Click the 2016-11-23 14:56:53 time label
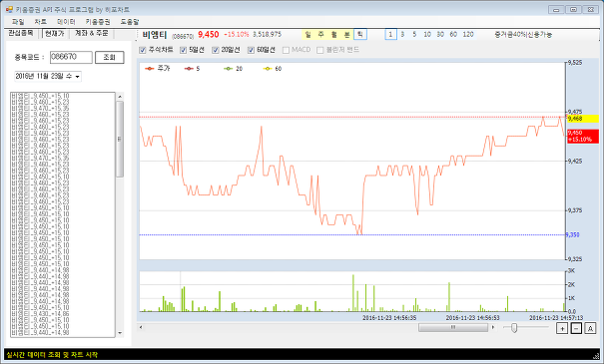 472,318
